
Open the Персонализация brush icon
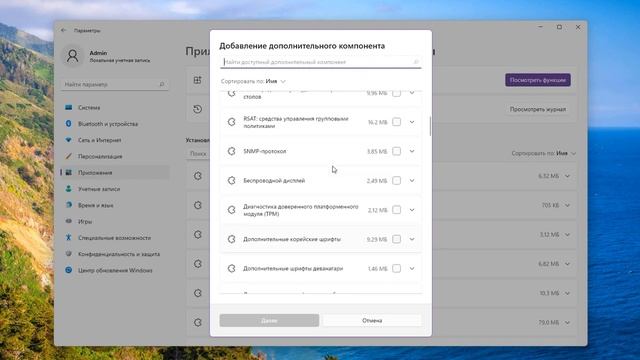pyautogui.click(x=69, y=156)
